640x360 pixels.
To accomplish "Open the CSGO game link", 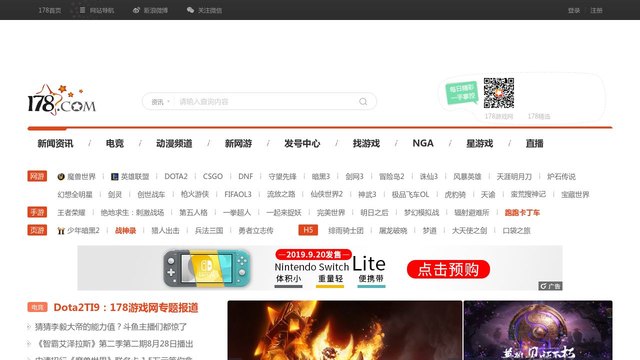I will (x=213, y=176).
